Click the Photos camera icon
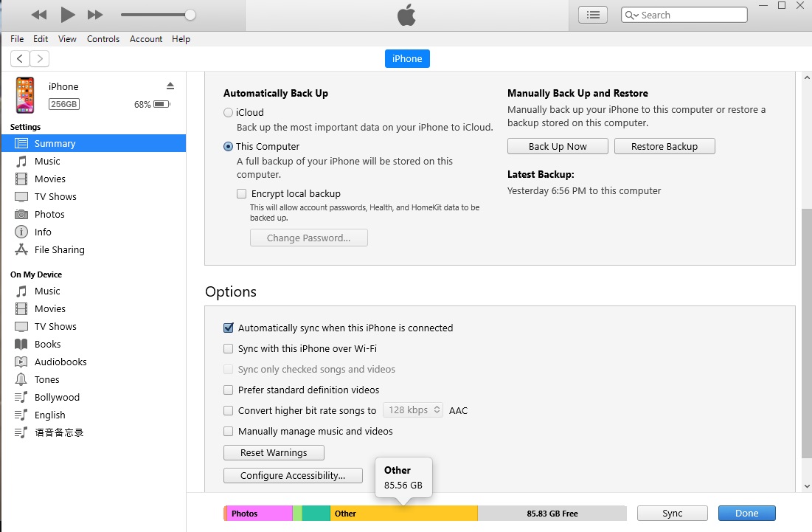This screenshot has height=532, width=812. (x=21, y=215)
